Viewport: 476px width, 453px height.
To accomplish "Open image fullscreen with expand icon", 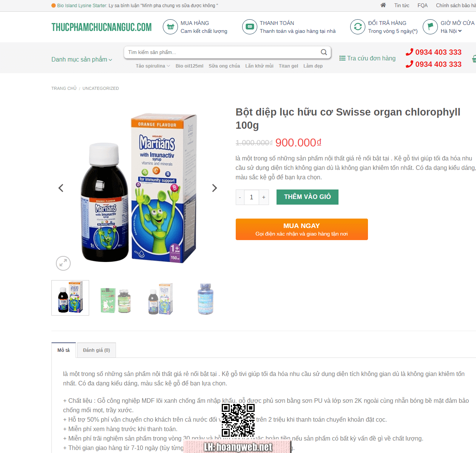I will (63, 263).
